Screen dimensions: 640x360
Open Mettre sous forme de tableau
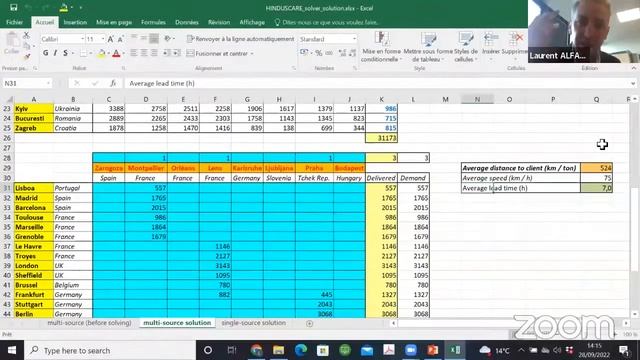tap(428, 47)
